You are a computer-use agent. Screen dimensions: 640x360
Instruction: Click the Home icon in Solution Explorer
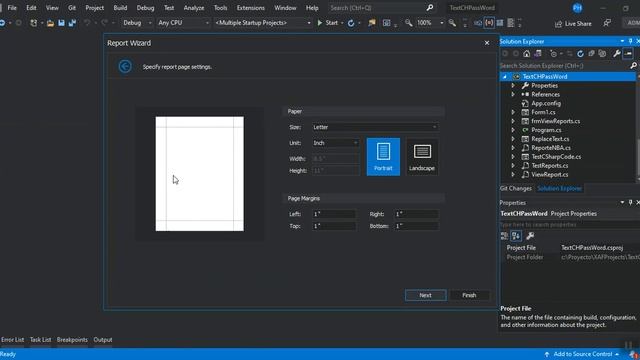coord(527,53)
